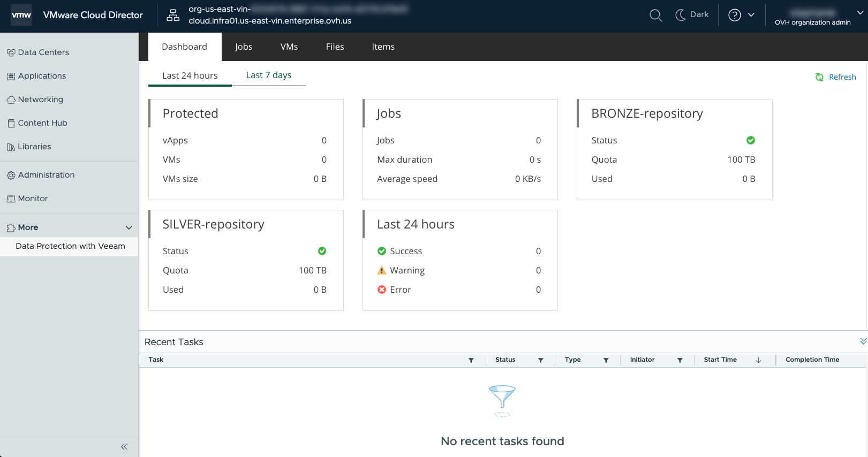The height and width of the screenshot is (457, 868).
Task: Switch to the Jobs tab
Action: 244,47
